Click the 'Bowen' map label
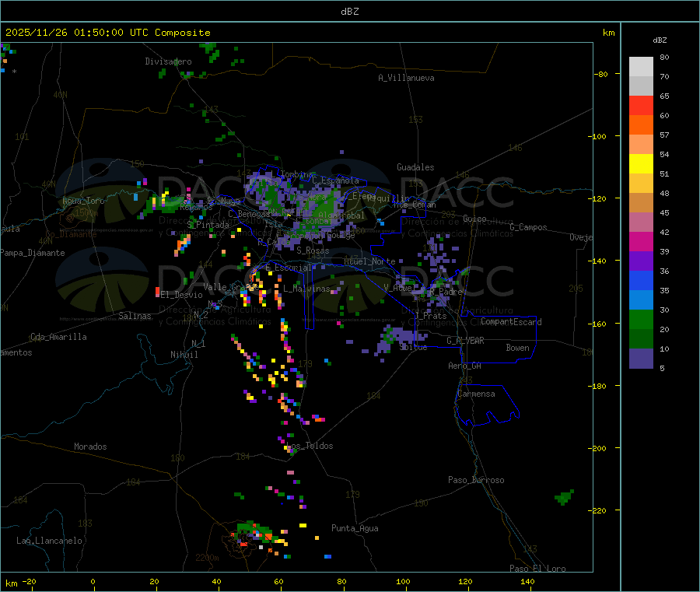Viewport: 700px width, 592px height. click(x=518, y=348)
